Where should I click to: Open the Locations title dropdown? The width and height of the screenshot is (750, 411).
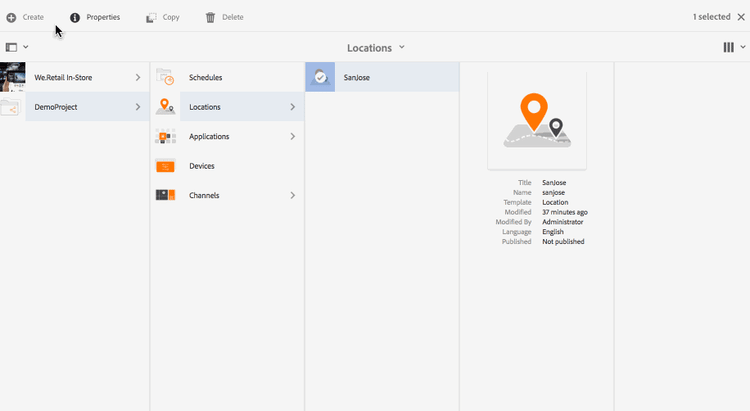click(x=402, y=47)
